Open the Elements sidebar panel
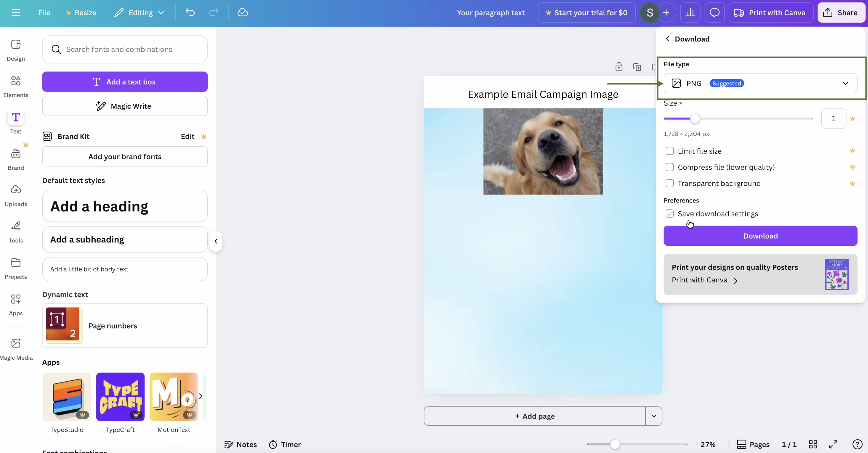The width and height of the screenshot is (868, 453). click(x=16, y=86)
